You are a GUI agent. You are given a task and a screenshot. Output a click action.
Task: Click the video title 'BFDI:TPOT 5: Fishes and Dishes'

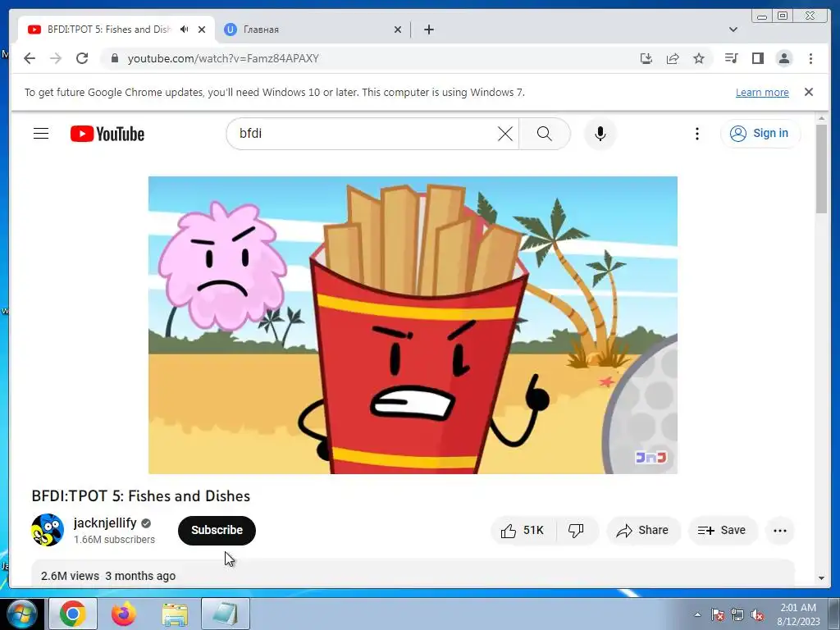141,496
